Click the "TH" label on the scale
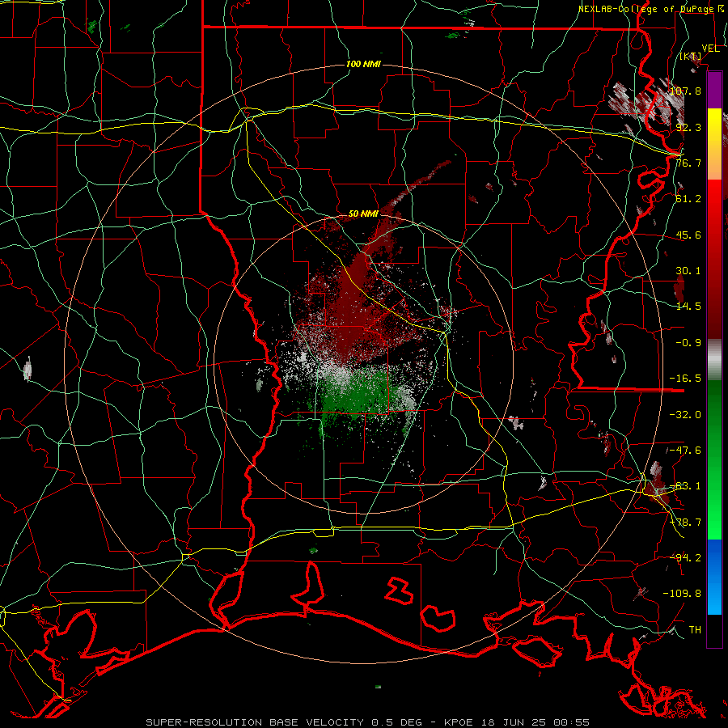The image size is (728, 728). [695, 630]
